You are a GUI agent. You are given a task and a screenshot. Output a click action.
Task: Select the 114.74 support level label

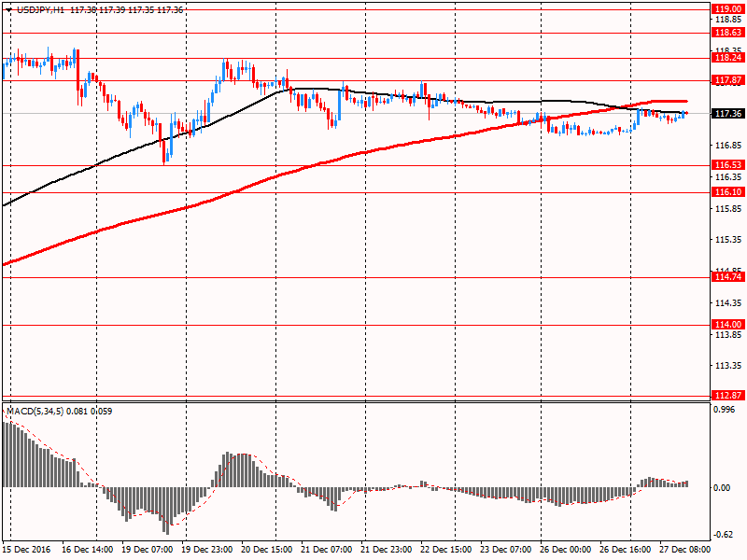(x=726, y=277)
